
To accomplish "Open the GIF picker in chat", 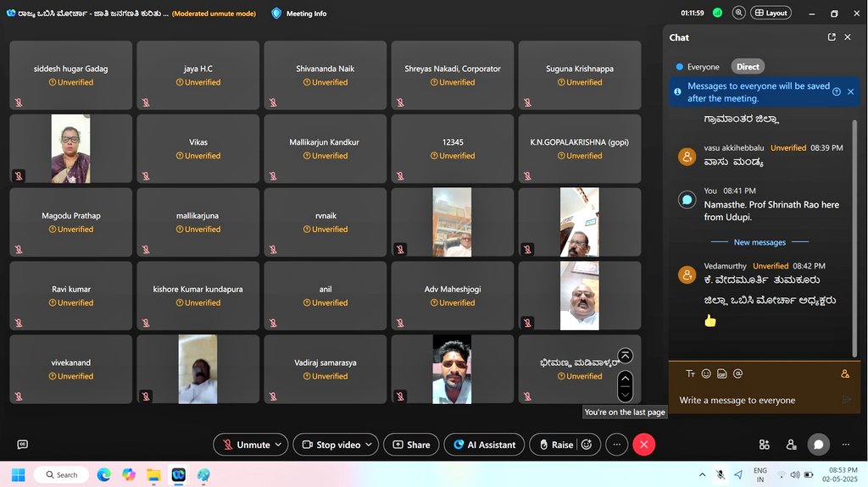I will tap(722, 374).
